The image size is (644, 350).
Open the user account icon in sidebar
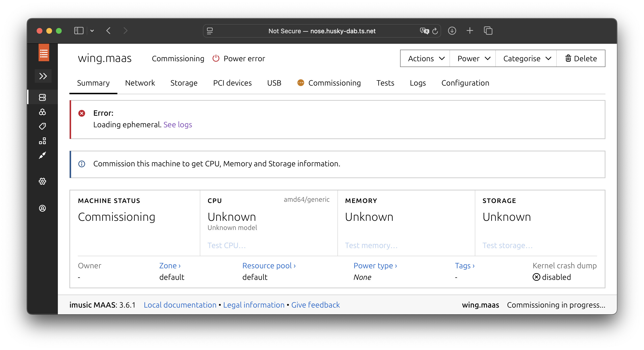[42, 208]
